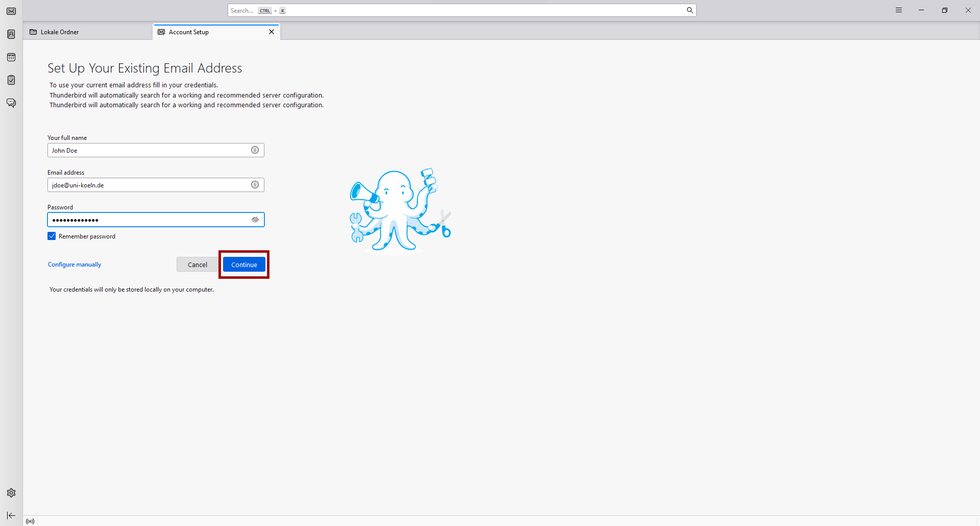Focus the Your full name field
980x526 pixels.
156,150
